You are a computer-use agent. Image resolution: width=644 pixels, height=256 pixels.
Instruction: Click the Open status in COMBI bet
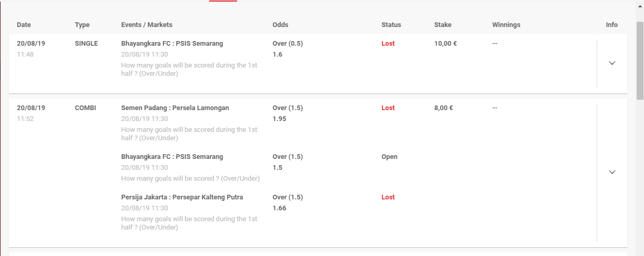click(x=389, y=157)
